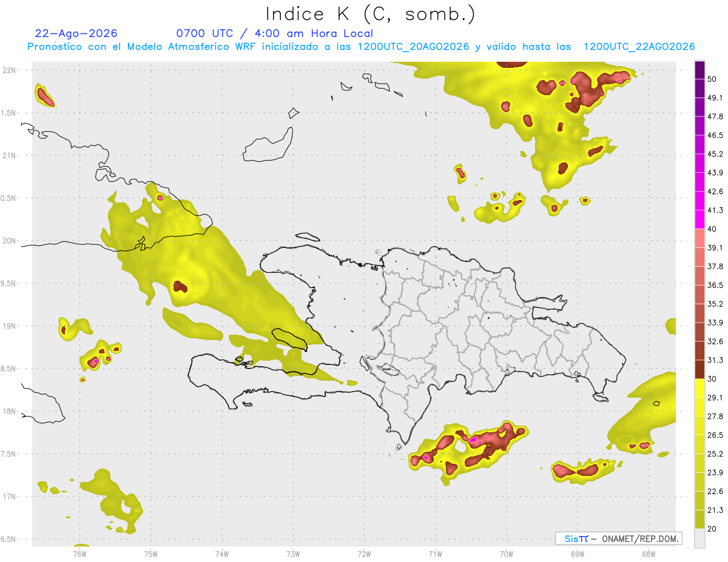Click the legend value "35.2"
Image resolution: width=728 pixels, height=562 pixels.
[715, 304]
